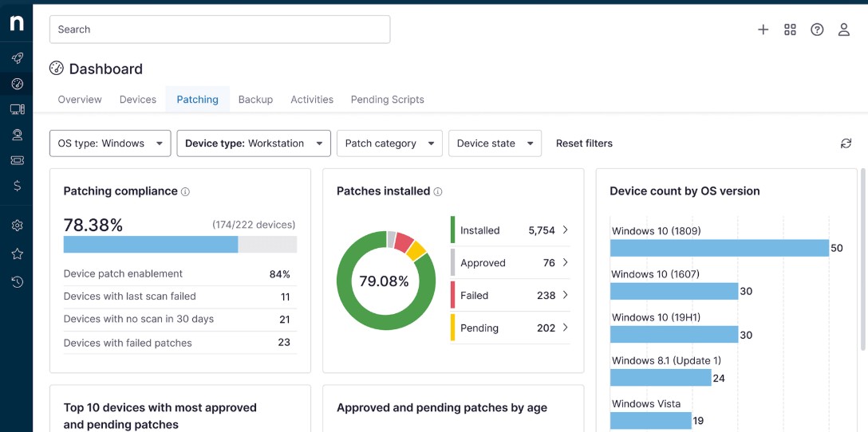
Task: Switch to the Backup tab
Action: click(255, 100)
